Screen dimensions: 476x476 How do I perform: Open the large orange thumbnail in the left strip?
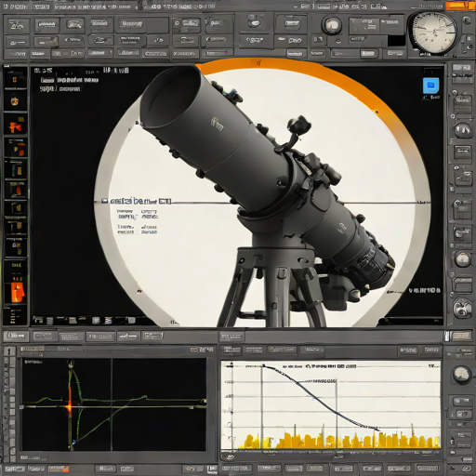tap(18, 293)
